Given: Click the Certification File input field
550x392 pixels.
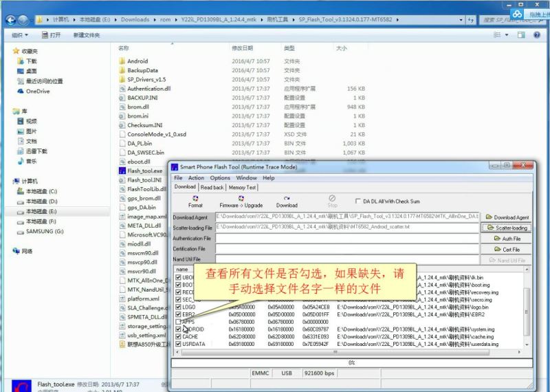Looking at the screenshot, I should (x=347, y=249).
